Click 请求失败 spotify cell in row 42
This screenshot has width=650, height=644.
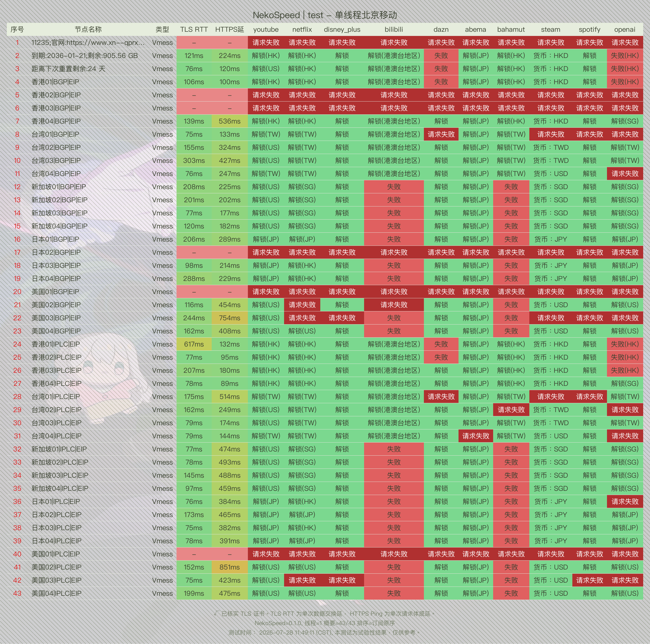point(589,580)
